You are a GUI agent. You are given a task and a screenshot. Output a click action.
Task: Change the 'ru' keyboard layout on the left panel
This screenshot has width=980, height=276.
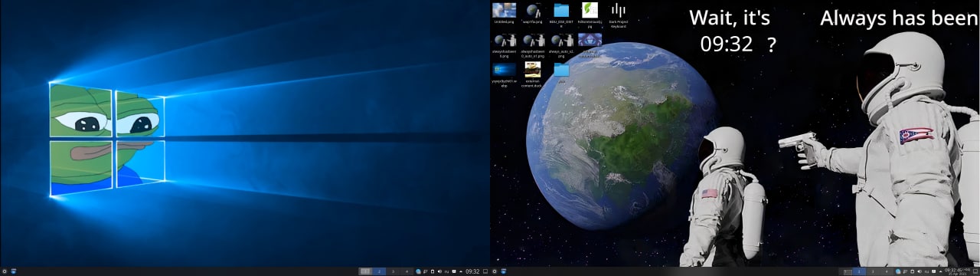(446, 271)
